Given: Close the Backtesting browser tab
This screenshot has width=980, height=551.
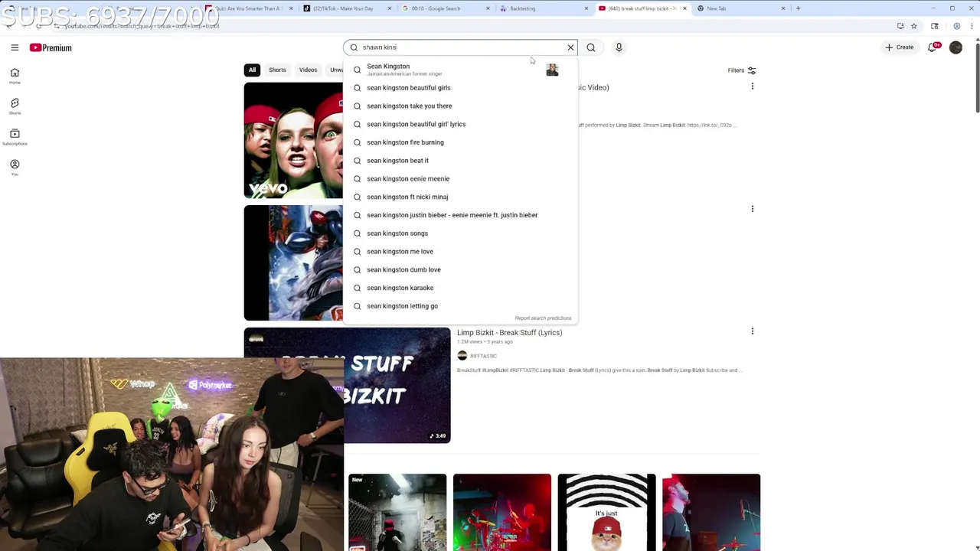Looking at the screenshot, I should (586, 8).
